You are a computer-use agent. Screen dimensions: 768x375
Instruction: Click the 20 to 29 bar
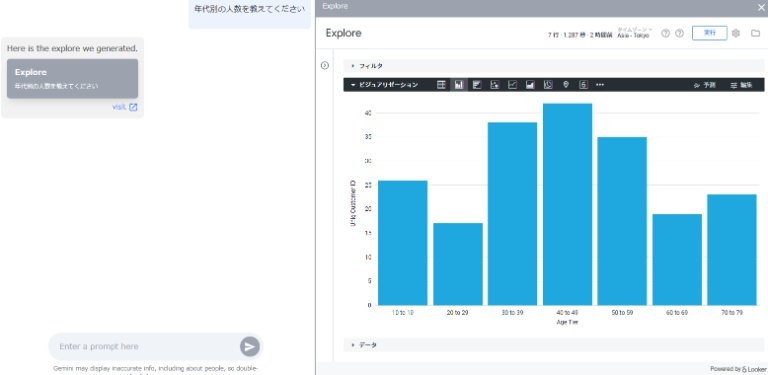[x=458, y=264]
